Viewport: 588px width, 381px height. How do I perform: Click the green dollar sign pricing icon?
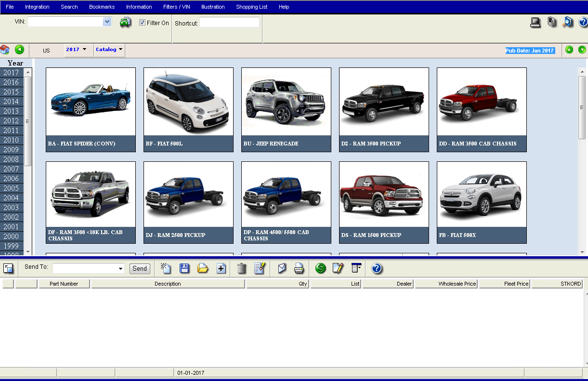[320, 268]
